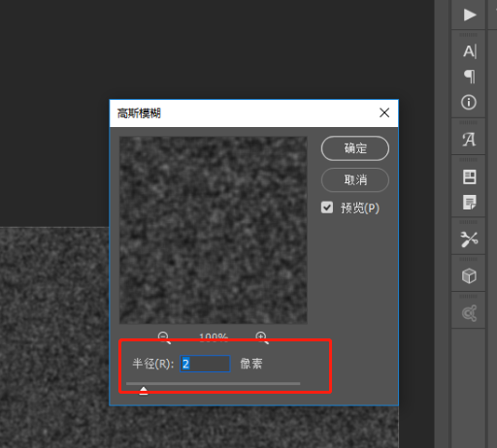Open the Notes panel icon
497x448 pixels.
[469, 203]
